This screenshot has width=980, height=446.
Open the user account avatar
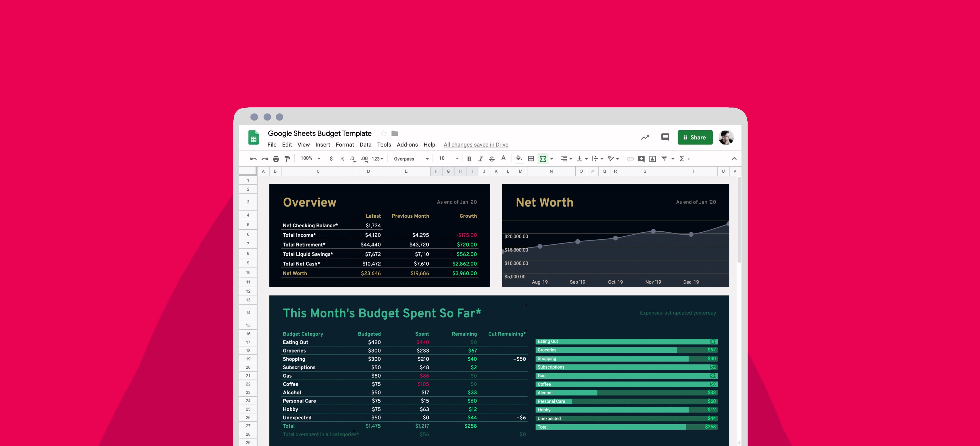click(726, 138)
